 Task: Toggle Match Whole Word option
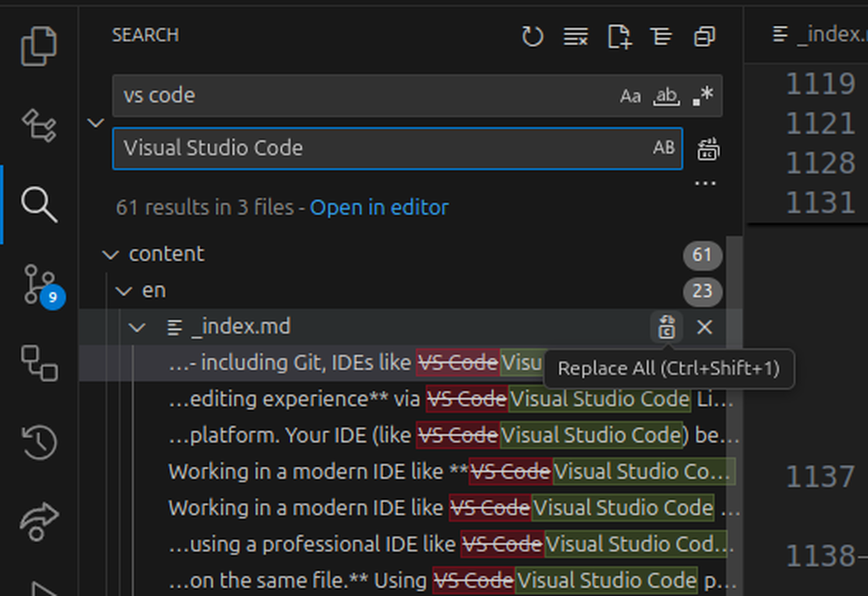[666, 96]
